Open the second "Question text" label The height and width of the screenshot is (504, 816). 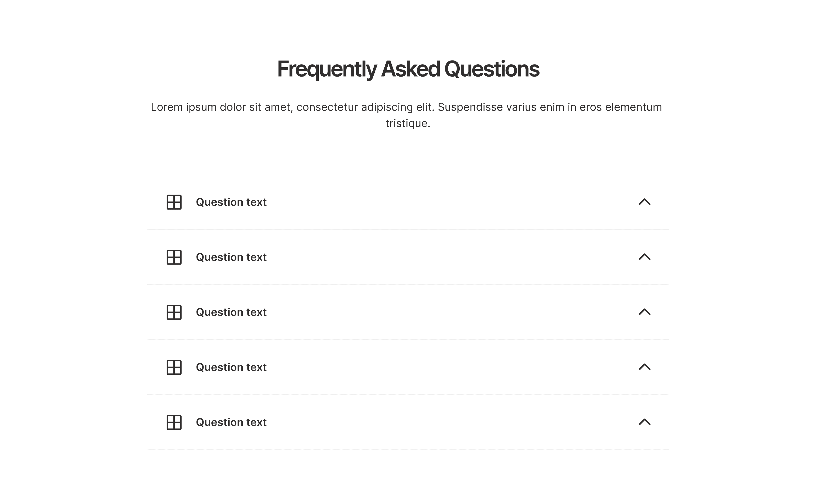[x=231, y=257]
